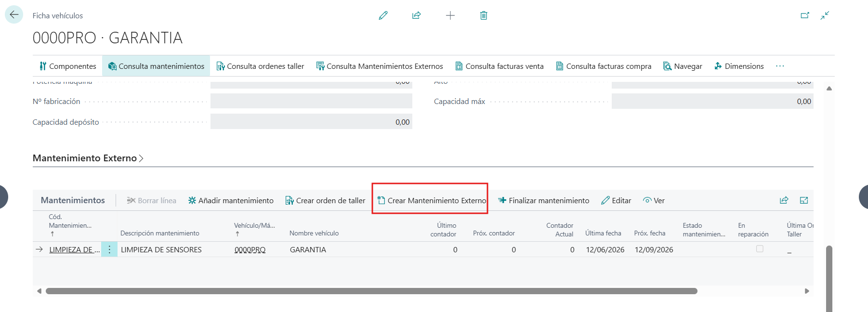The image size is (868, 312).
Task: Click Editar in Mantenimientos toolbar
Action: pyautogui.click(x=616, y=200)
